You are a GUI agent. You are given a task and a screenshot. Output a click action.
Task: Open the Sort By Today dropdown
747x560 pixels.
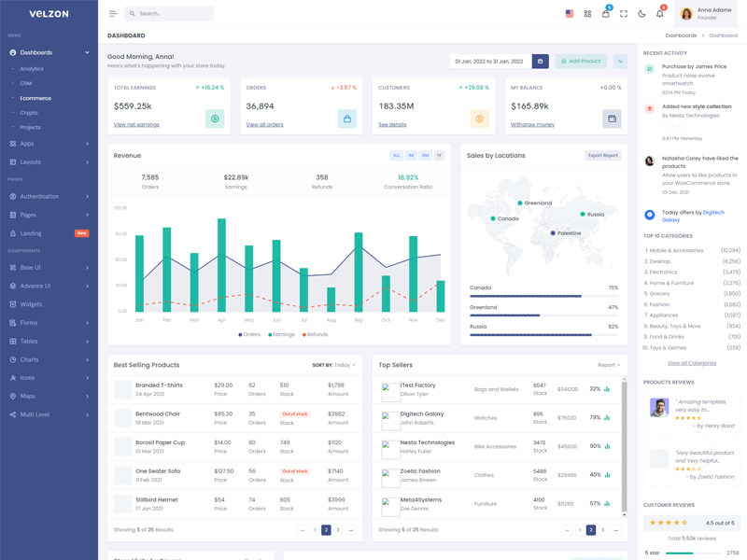tap(334, 365)
